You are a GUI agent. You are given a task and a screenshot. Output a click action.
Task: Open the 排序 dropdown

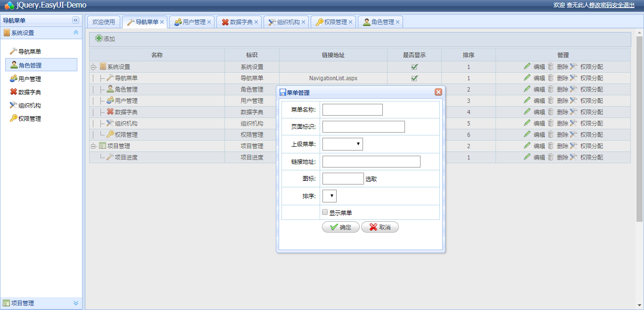330,196
